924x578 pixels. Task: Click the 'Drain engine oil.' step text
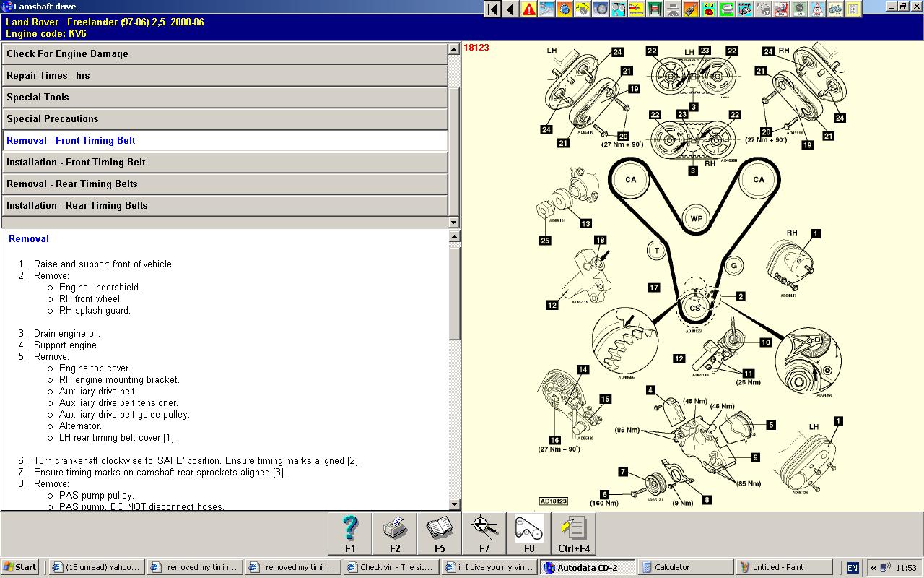67,334
